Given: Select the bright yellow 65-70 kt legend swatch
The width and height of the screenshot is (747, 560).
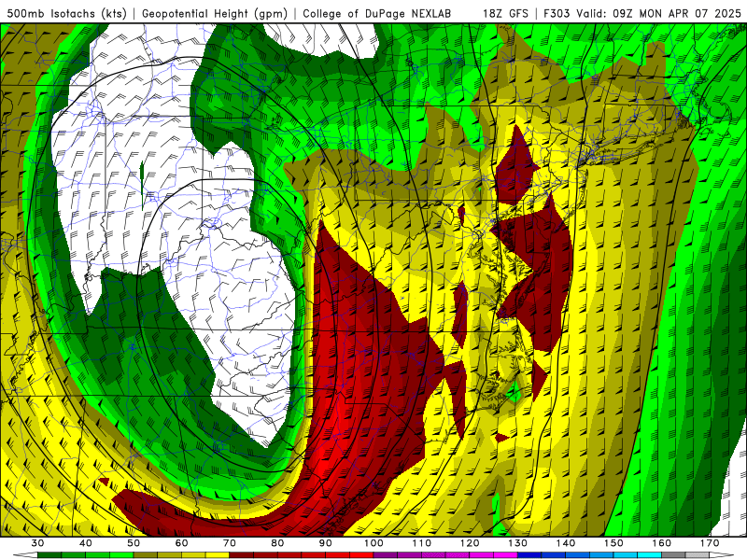Looking at the screenshot, I should coord(218,555).
